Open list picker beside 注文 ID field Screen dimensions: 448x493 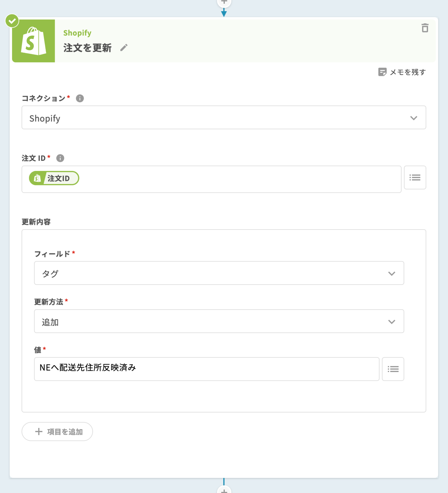coord(415,178)
